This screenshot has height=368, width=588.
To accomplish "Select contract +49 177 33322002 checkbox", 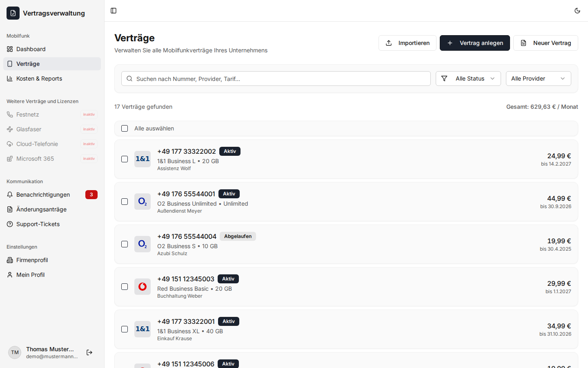I will tap(125, 159).
